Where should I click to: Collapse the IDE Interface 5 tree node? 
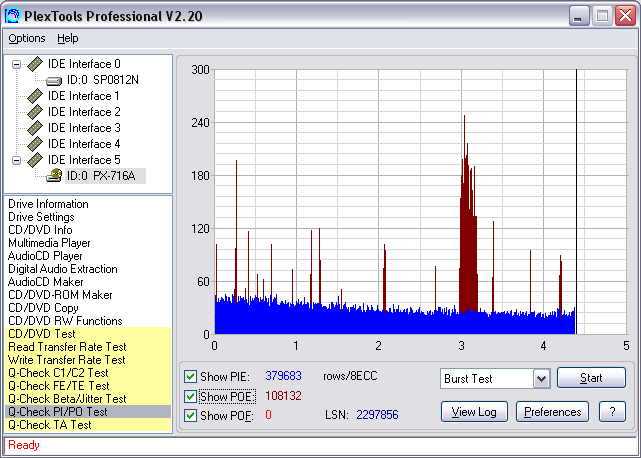point(16,160)
